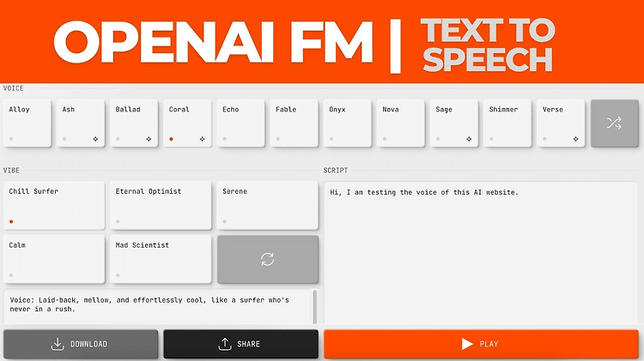Viewport: 644px width, 361px height.
Task: Choose the Calm vibe
Action: (54, 259)
